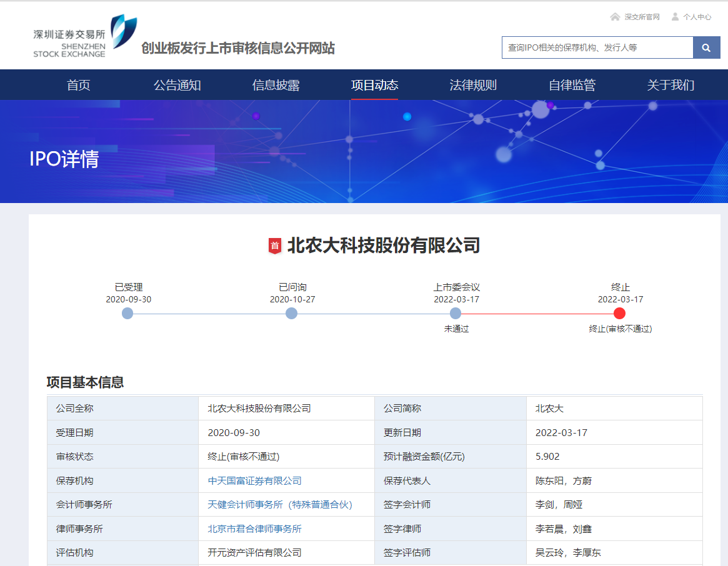Open 北京市君合律师事务所 law firm link

(255, 529)
